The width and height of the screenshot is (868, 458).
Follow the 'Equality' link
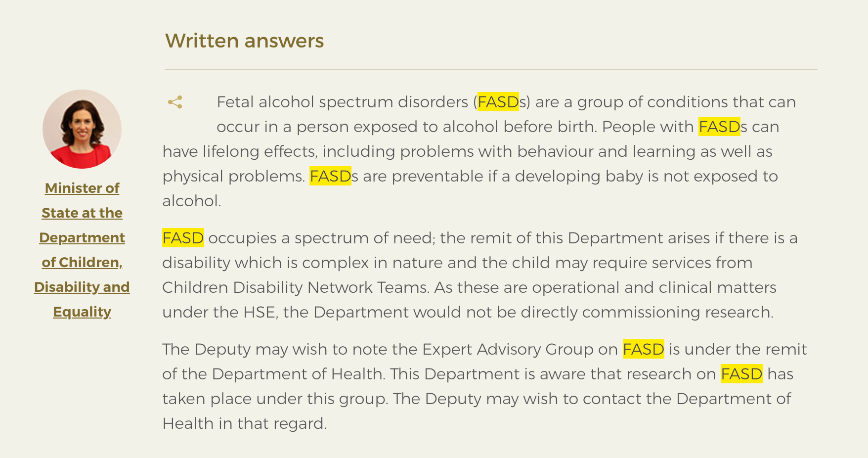[x=82, y=312]
